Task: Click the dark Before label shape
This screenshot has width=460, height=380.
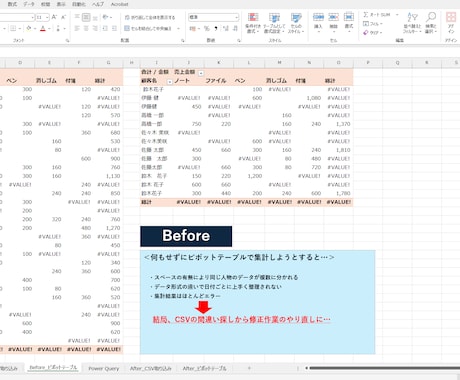Action: coord(186,236)
